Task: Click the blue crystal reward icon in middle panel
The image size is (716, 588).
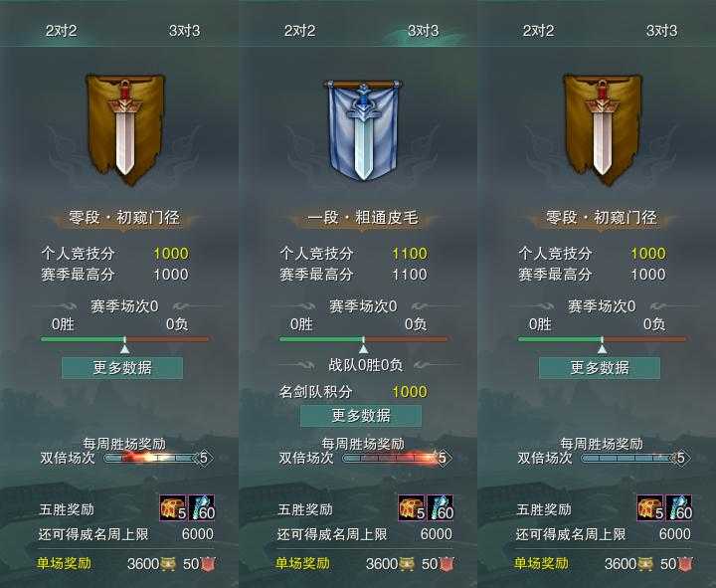Action: click(x=441, y=508)
